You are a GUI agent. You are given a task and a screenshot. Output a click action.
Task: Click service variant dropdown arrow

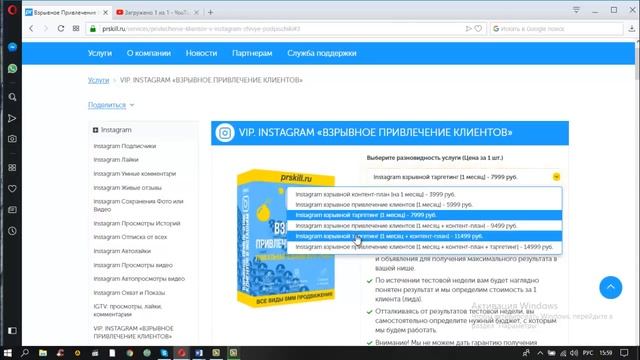[556, 177]
